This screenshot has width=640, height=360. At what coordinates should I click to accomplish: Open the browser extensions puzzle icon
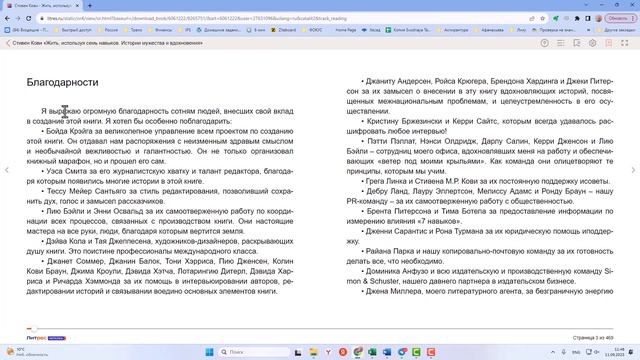click(577, 18)
